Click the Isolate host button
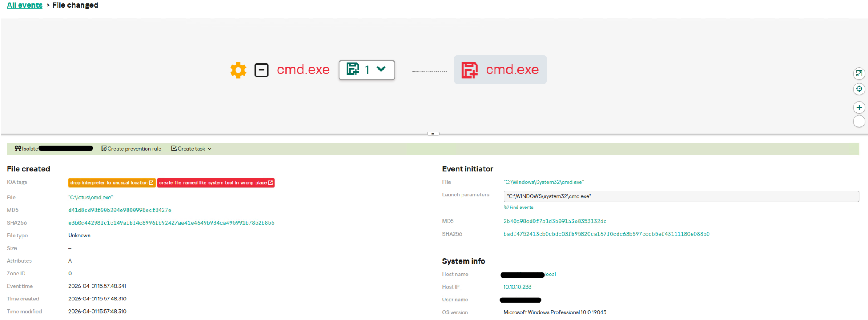This screenshot has width=868, height=320. pos(26,149)
